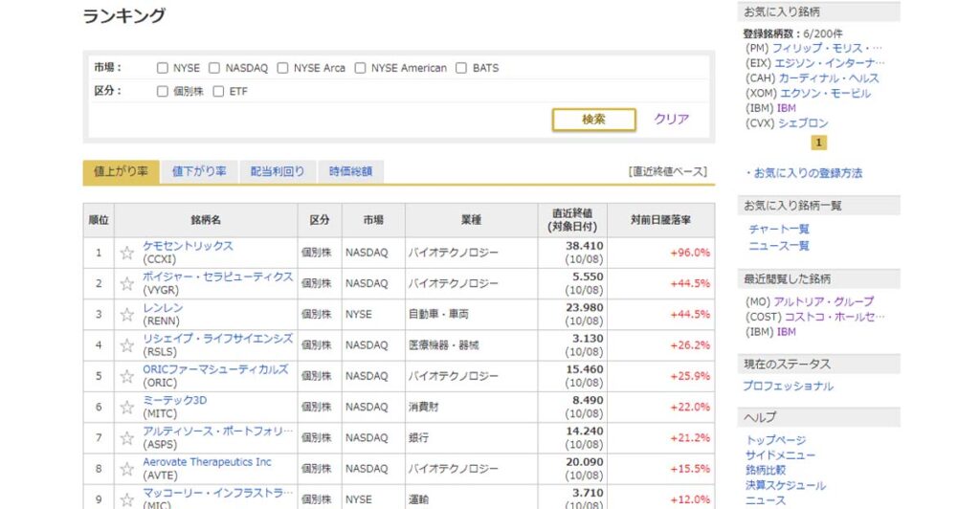Click favorite star for ボイジャー・セラピューティクス (VYGR)
Screen dimensions: 980x509
tap(127, 283)
